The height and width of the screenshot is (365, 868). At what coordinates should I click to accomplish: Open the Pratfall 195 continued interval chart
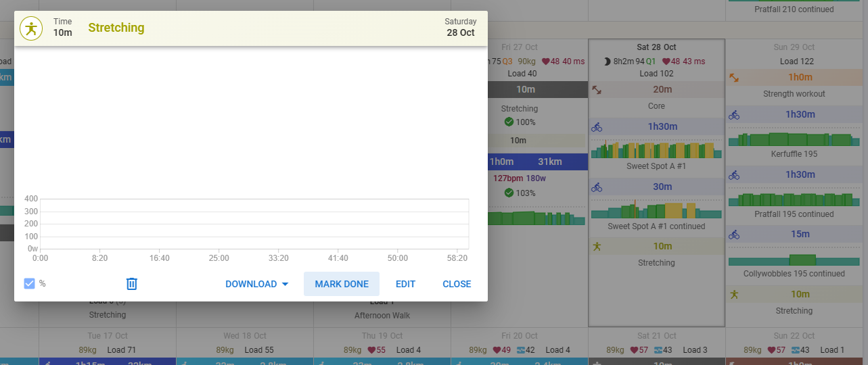(x=794, y=199)
